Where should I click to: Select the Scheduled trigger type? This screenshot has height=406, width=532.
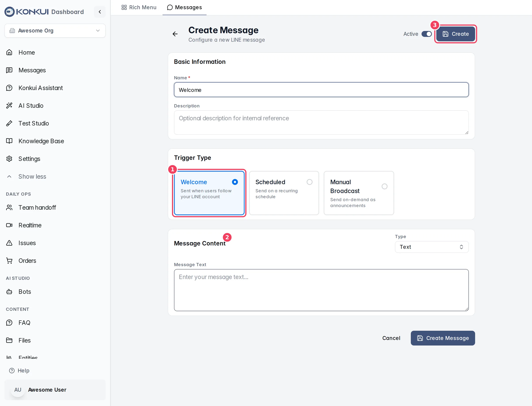click(x=284, y=193)
